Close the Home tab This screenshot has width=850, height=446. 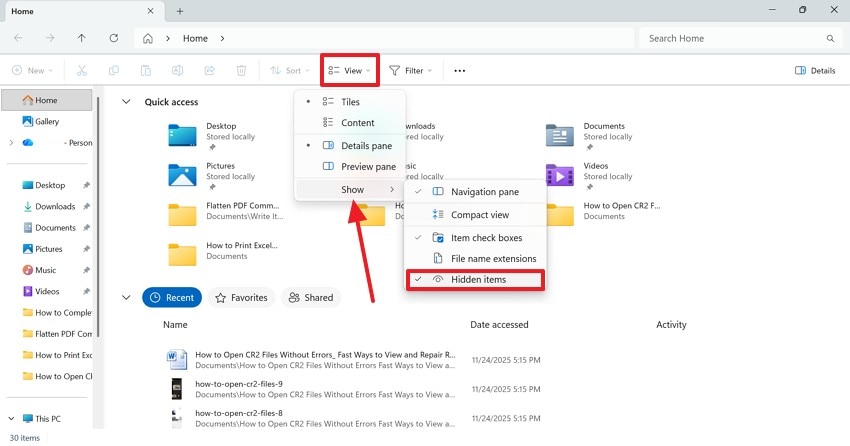tap(151, 11)
